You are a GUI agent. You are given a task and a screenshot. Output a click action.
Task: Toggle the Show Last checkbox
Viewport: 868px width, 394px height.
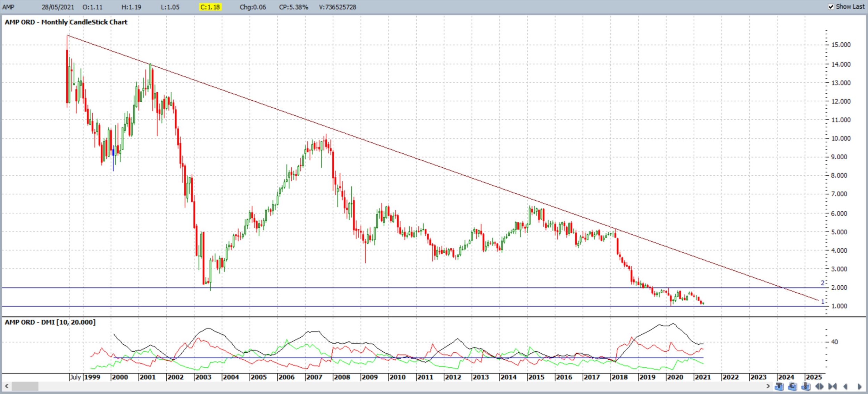[x=831, y=7]
